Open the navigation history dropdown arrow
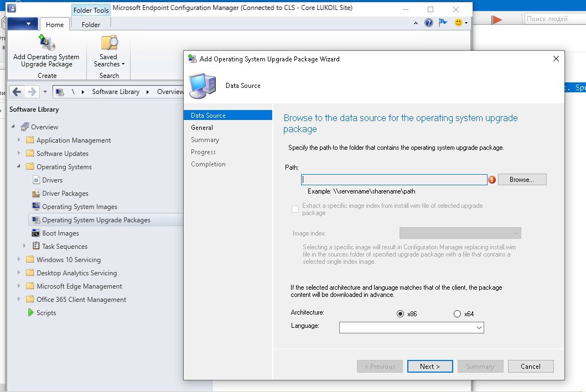Image resolution: width=586 pixels, height=392 pixels. click(x=45, y=92)
